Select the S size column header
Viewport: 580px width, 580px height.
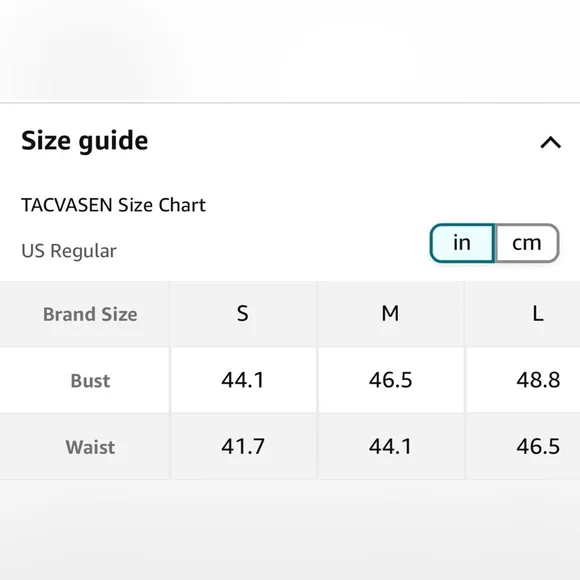243,314
